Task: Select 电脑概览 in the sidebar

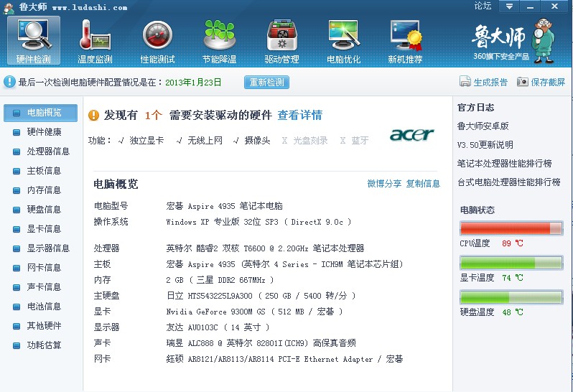Action: tap(40, 113)
